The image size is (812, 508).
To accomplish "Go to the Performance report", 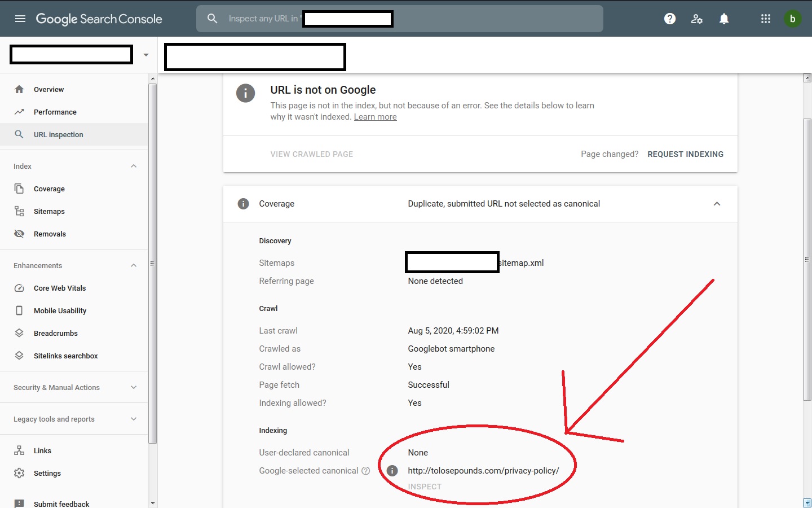I will (x=74, y=112).
